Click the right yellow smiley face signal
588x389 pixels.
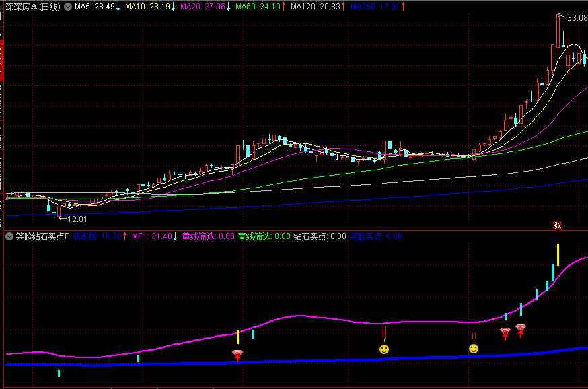(474, 348)
